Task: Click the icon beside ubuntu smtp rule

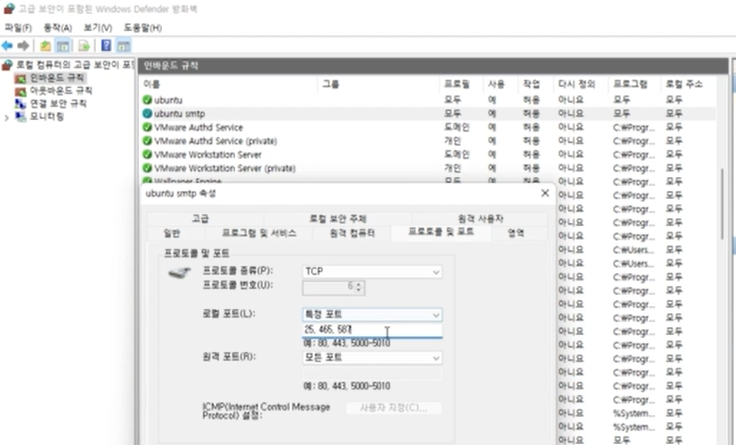Action: [147, 114]
